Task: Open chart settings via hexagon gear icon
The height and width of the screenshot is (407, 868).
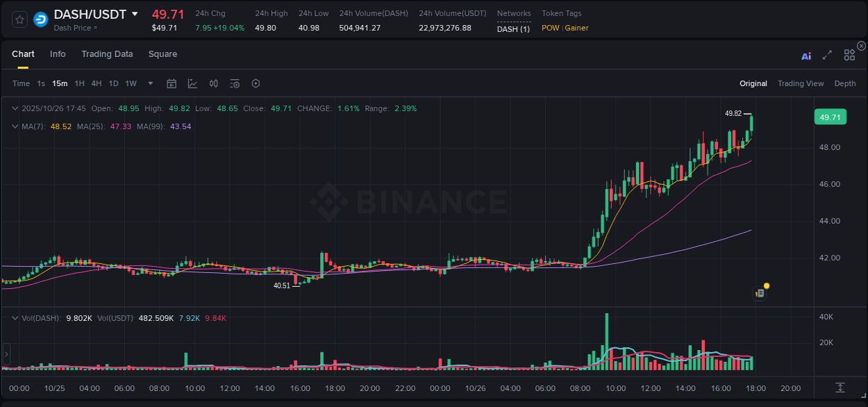Action: [256, 83]
